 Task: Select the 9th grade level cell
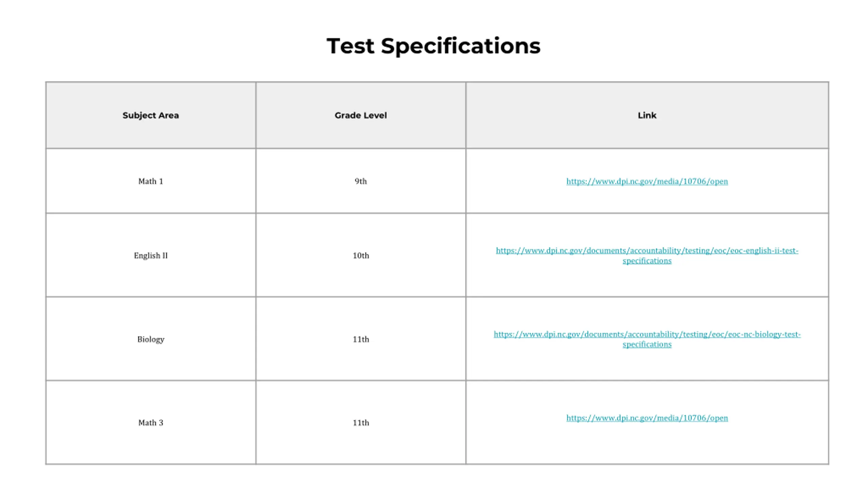[361, 181]
